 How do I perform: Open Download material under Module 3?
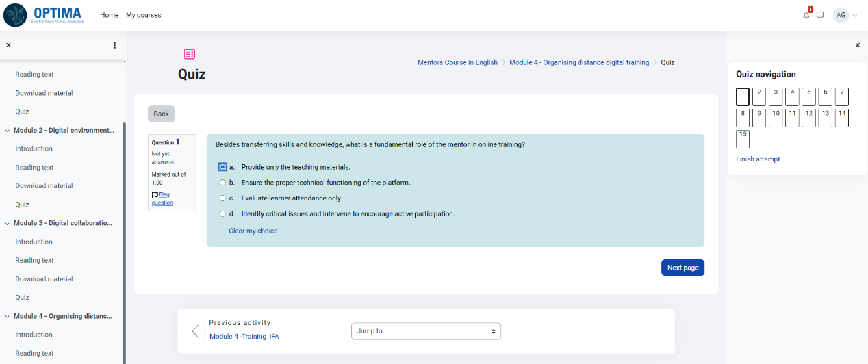tap(44, 279)
